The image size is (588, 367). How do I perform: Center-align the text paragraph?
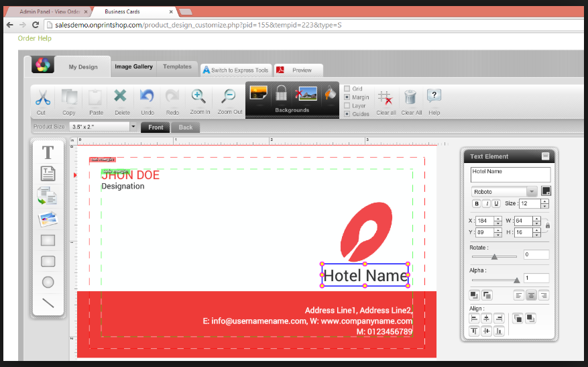tap(531, 296)
